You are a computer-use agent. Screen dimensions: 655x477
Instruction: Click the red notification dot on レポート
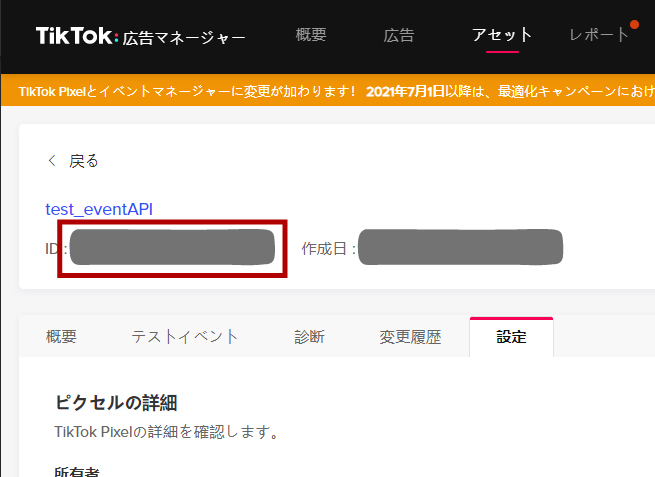(634, 24)
